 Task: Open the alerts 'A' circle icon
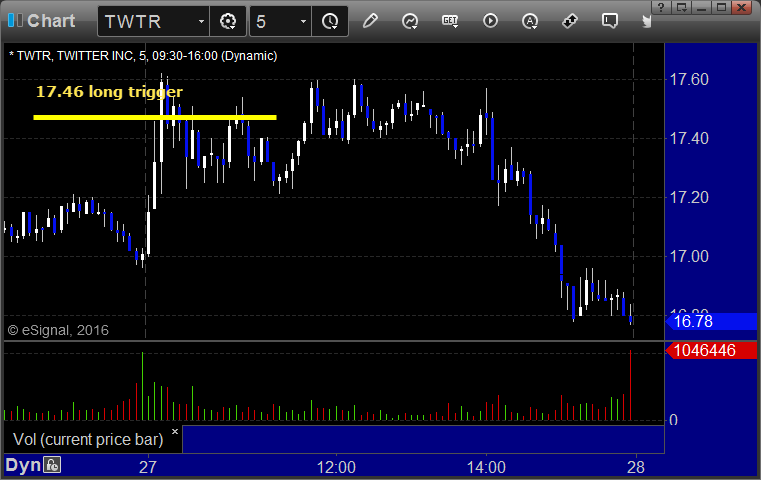tap(530, 21)
